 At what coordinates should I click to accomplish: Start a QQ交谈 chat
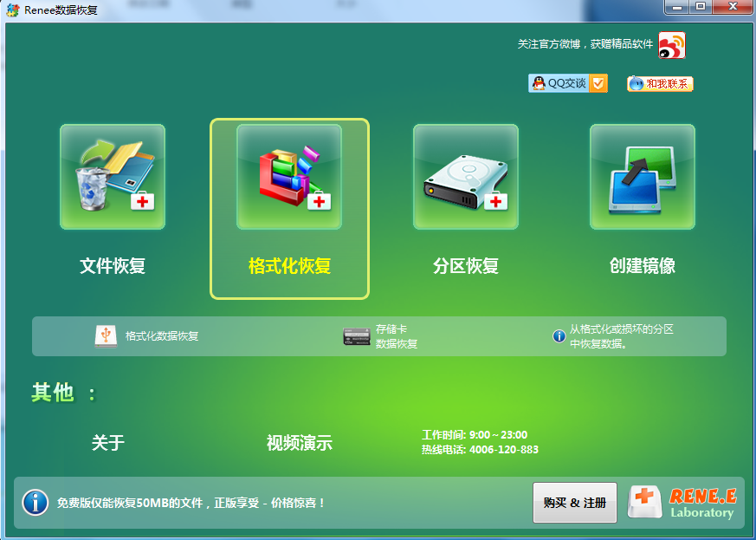[568, 83]
